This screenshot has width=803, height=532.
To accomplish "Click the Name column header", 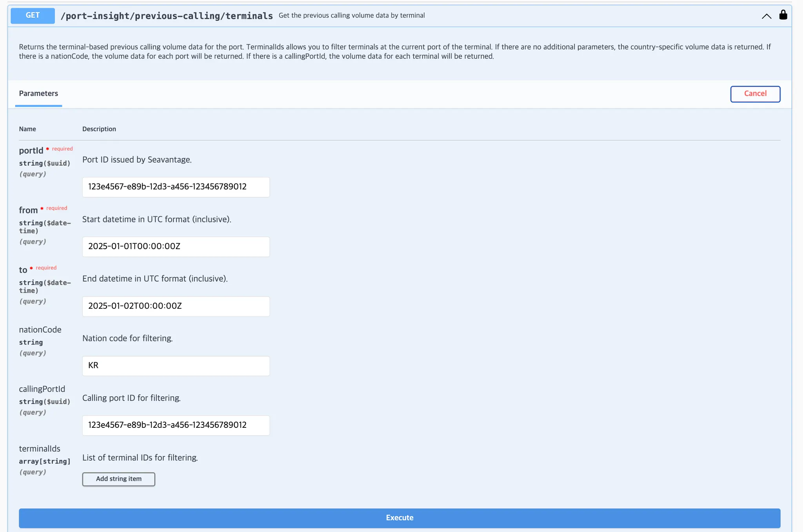I will (27, 129).
